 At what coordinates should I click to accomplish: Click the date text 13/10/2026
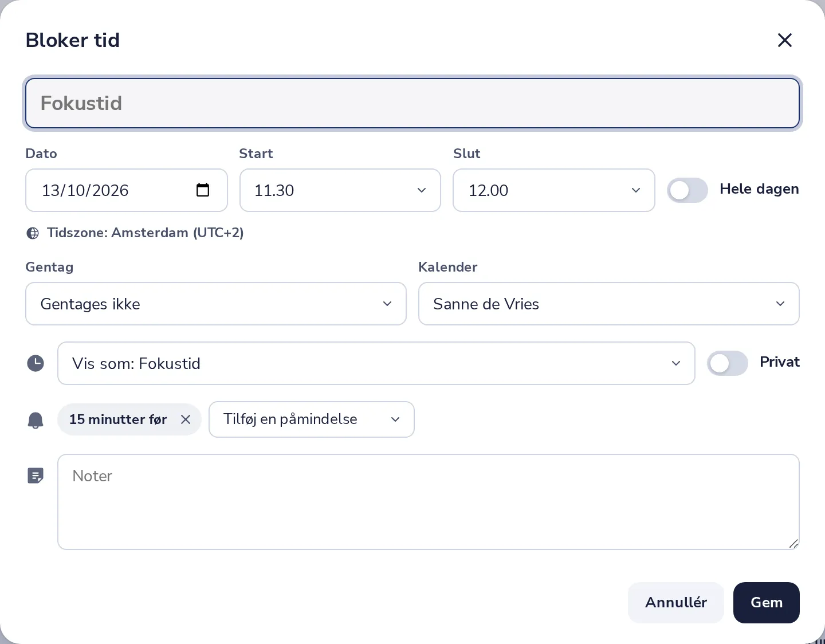click(85, 190)
